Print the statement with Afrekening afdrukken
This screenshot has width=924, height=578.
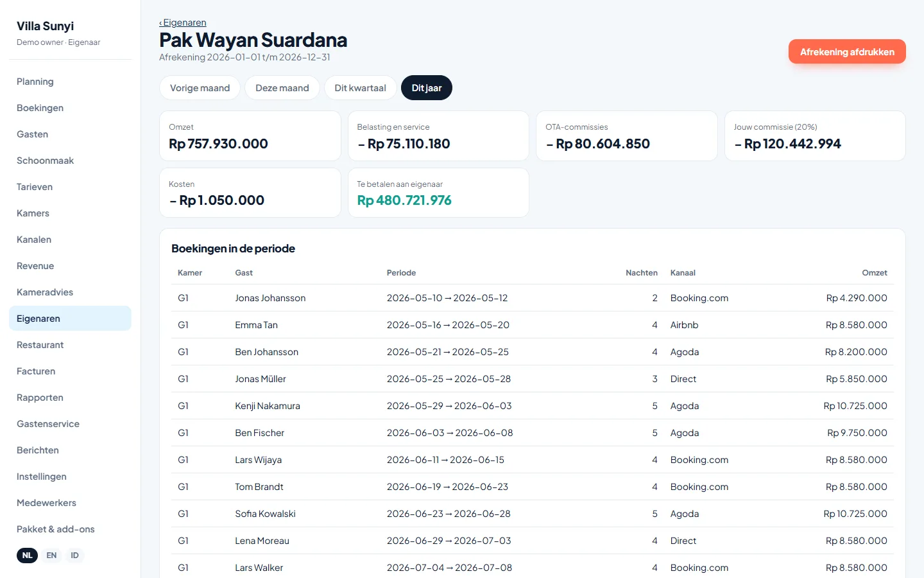click(847, 52)
